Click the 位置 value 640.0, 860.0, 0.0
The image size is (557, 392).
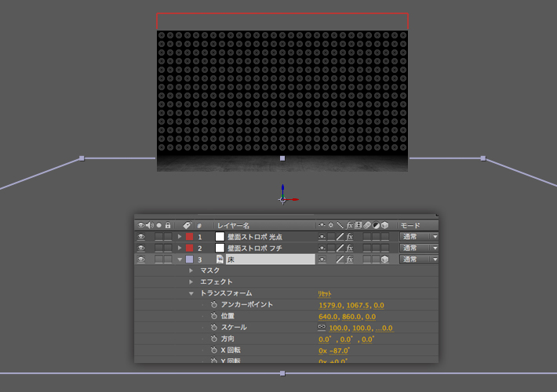[347, 316]
